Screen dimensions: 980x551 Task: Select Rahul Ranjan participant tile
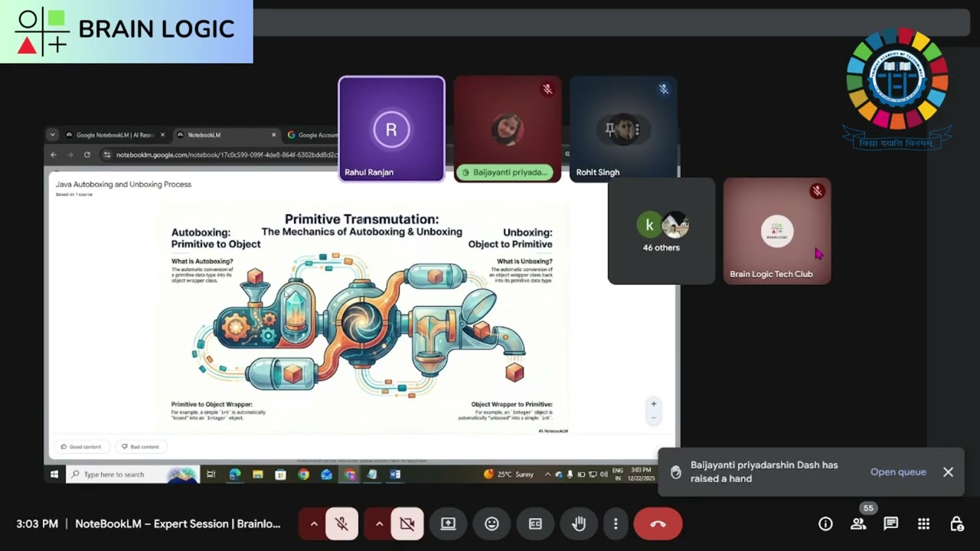[391, 129]
